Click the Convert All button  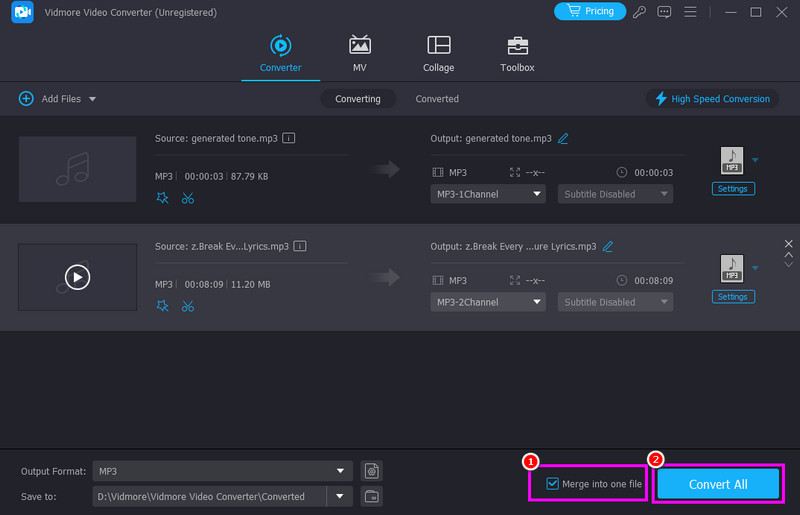[x=717, y=484]
